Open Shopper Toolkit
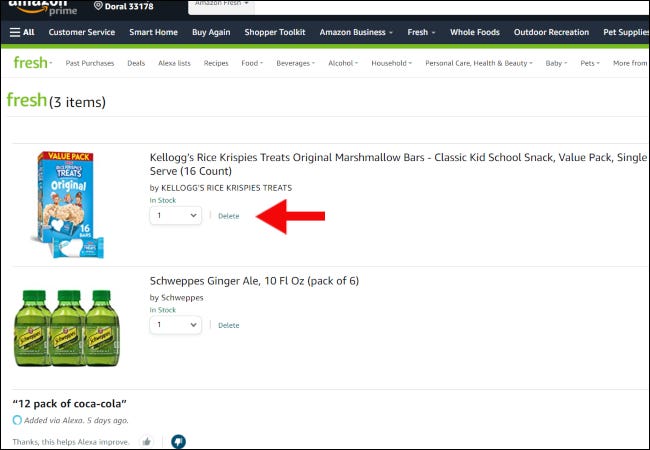The width and height of the screenshot is (650, 450). [x=275, y=32]
